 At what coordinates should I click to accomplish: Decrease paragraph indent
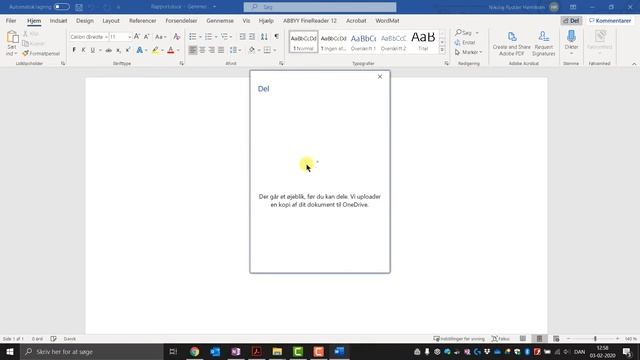[x=242, y=37]
